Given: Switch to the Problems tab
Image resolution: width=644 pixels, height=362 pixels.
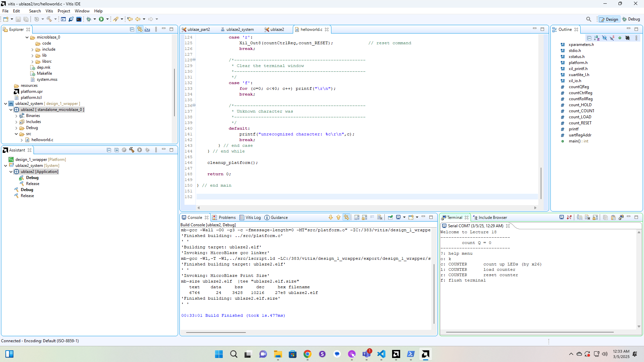Looking at the screenshot, I should pos(227,218).
